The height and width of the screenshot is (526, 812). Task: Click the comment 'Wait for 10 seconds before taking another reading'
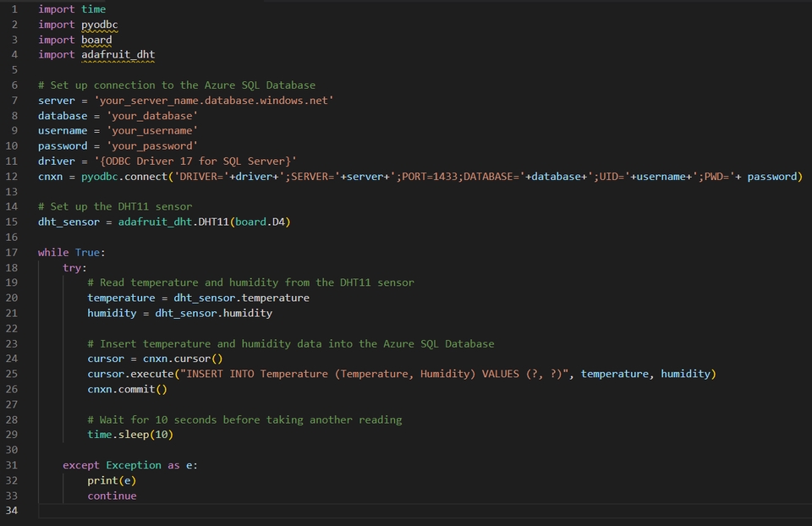click(x=244, y=419)
